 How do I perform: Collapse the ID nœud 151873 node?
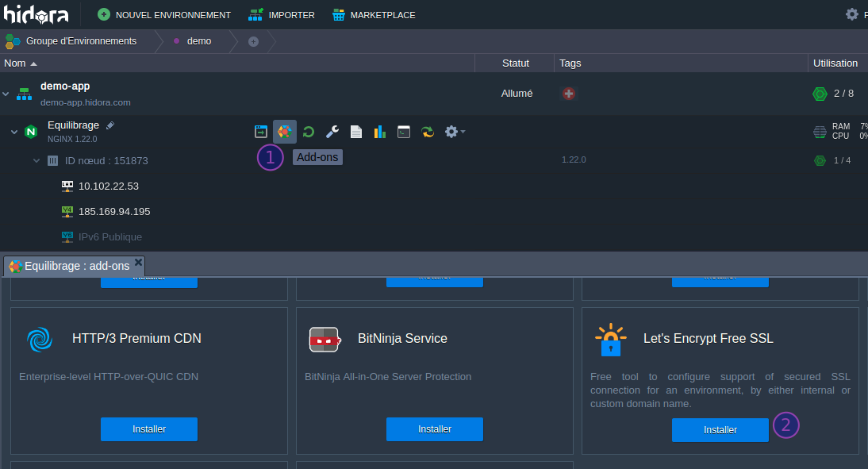36,160
